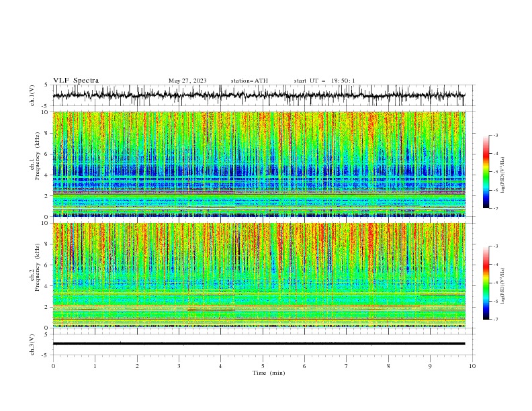Click inside the ch.1 spectrogram plot
The image size is (532, 411).
pyautogui.click(x=259, y=164)
